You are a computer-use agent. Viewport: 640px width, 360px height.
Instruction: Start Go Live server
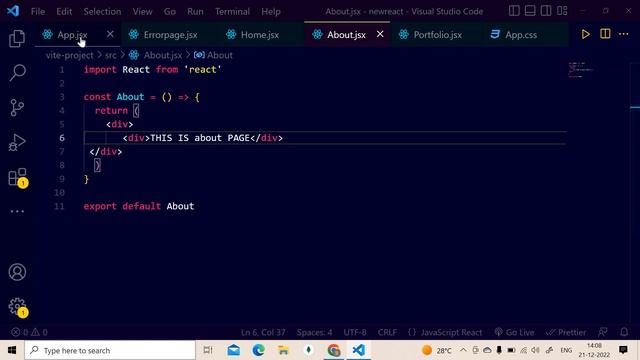(x=514, y=332)
